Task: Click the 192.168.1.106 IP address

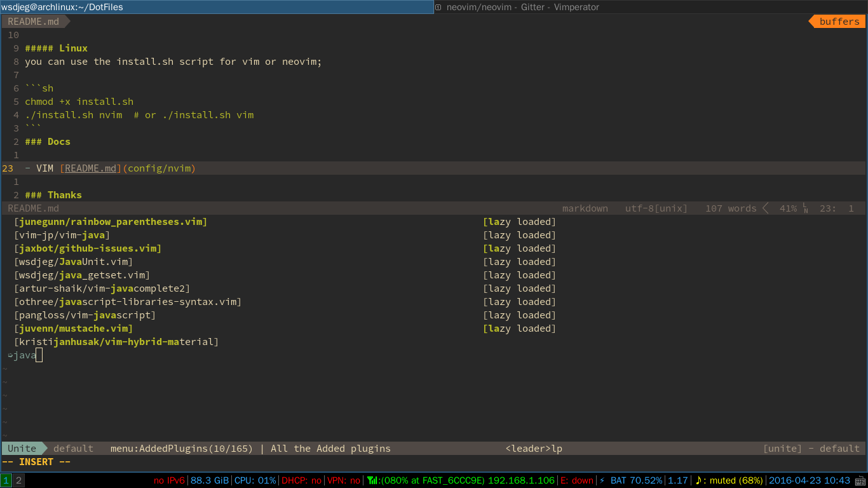Action: pos(520,480)
